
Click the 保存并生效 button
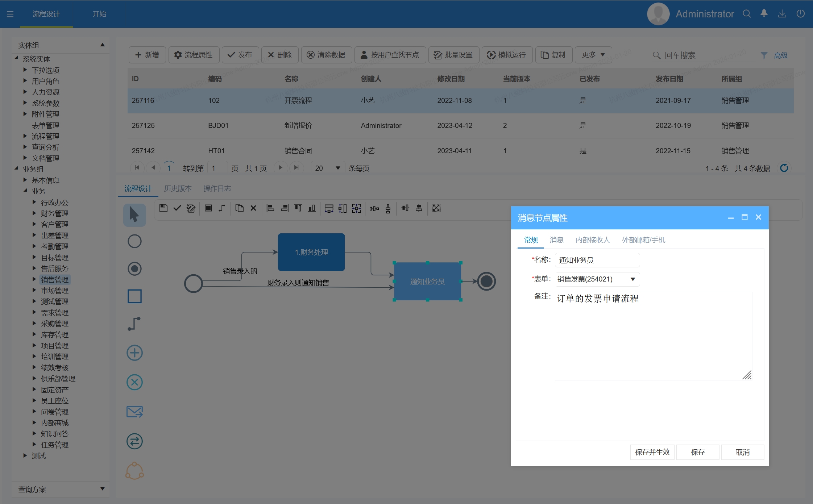click(x=652, y=452)
